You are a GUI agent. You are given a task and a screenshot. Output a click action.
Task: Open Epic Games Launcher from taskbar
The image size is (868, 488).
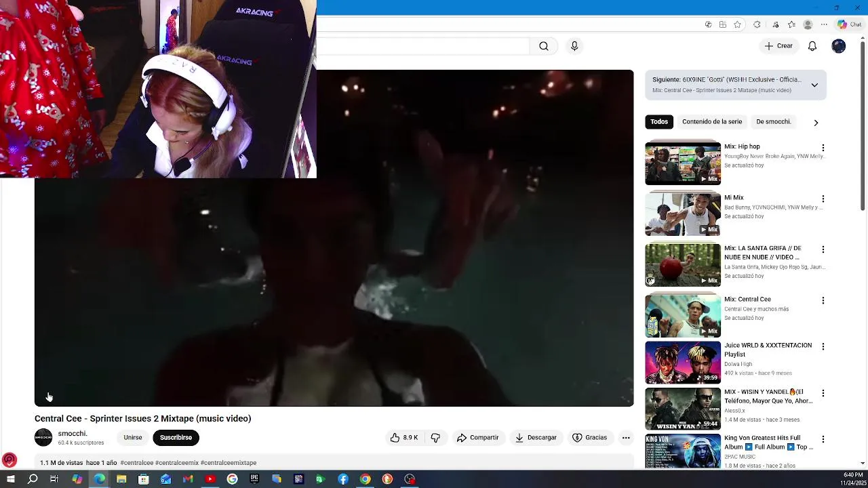click(254, 479)
